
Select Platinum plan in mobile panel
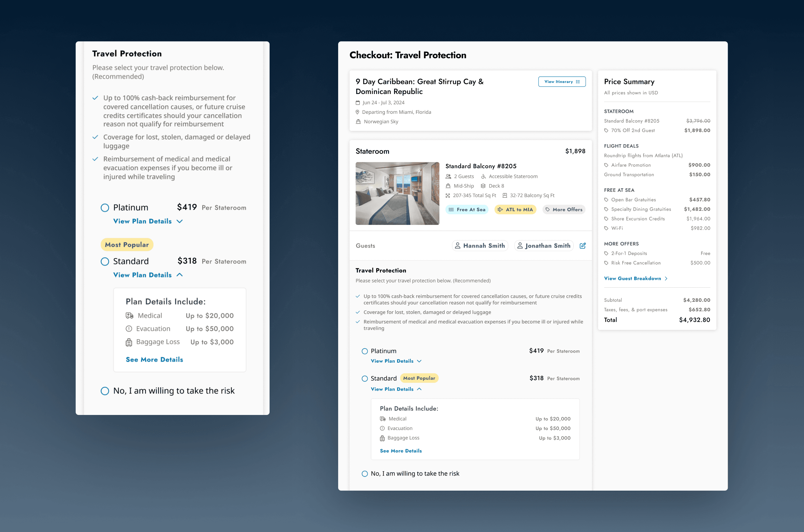click(x=105, y=208)
